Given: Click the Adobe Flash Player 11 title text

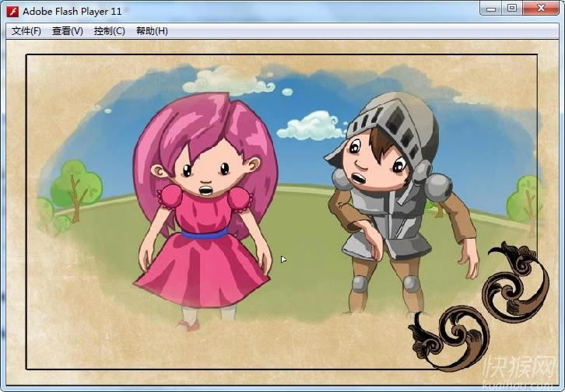Looking at the screenshot, I should (72, 11).
